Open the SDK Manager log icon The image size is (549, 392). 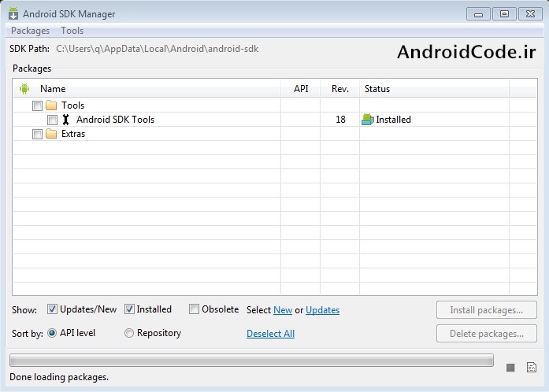[x=532, y=368]
